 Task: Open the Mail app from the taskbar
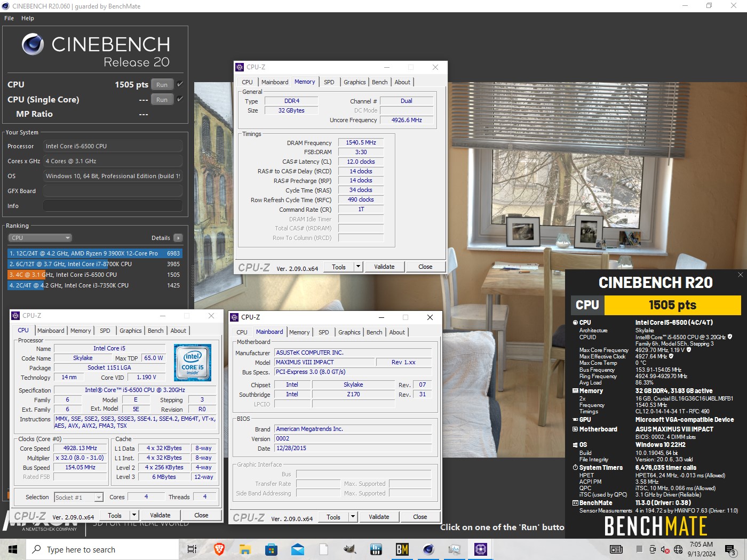[x=298, y=549]
